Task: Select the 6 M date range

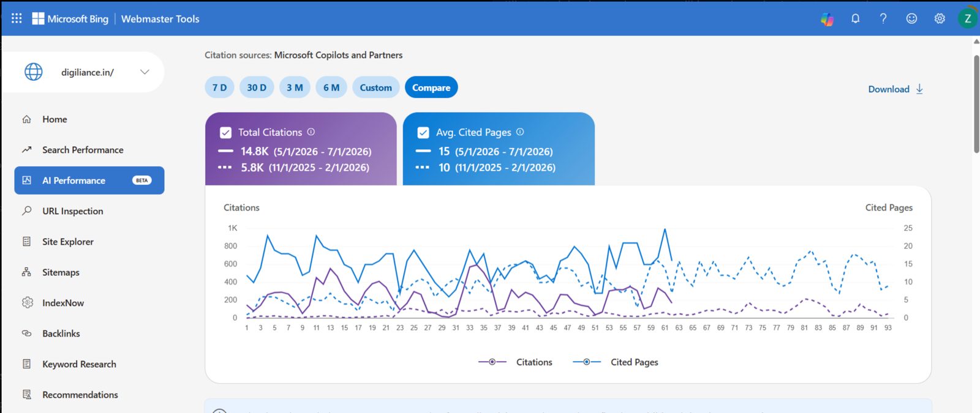Action: [x=331, y=87]
